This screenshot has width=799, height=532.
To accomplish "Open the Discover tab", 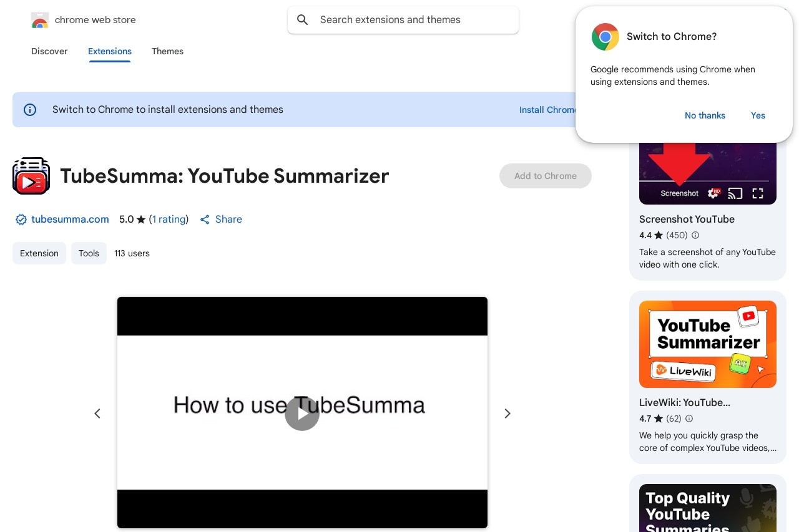I will [x=49, y=51].
